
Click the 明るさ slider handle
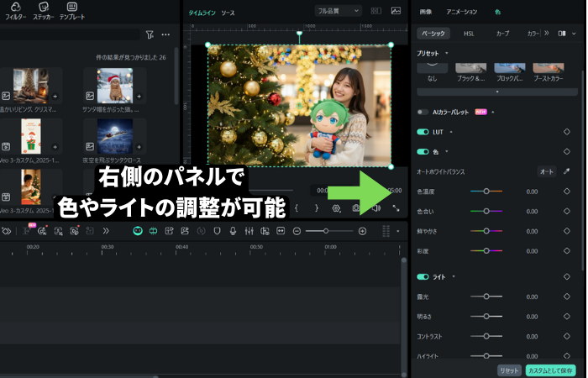click(486, 316)
